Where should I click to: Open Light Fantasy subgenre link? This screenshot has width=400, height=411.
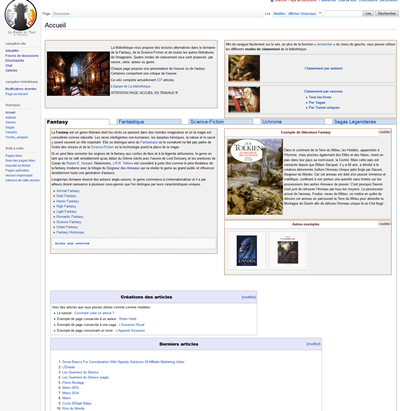tap(66, 212)
